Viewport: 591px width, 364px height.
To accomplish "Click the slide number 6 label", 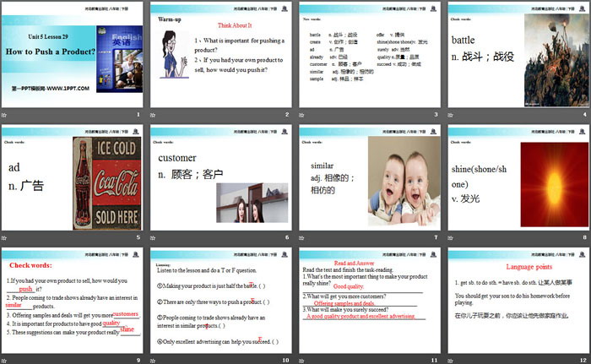I will 287,237.
